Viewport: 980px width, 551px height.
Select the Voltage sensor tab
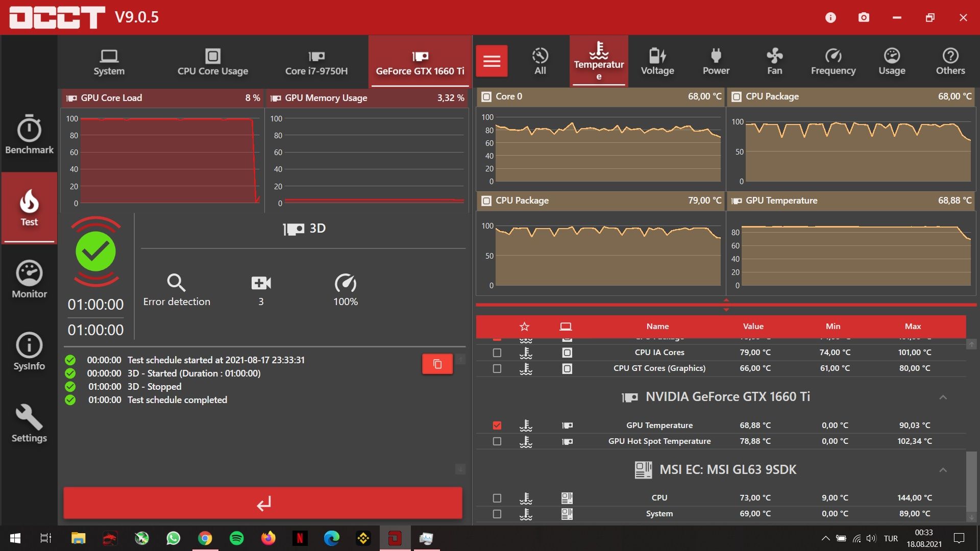coord(657,61)
